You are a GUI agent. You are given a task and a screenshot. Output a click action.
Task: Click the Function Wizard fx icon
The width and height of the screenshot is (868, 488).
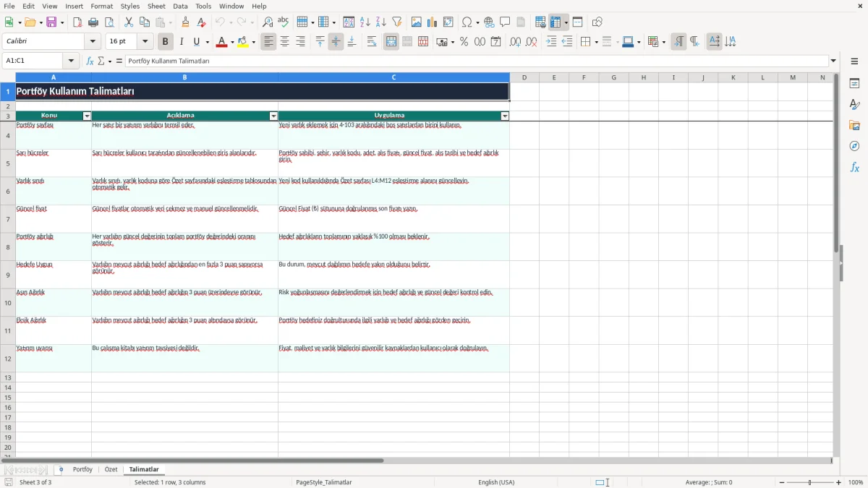(90, 61)
